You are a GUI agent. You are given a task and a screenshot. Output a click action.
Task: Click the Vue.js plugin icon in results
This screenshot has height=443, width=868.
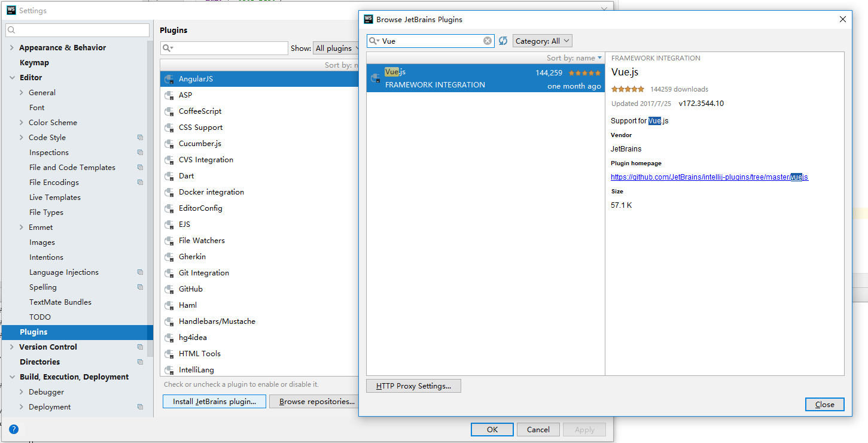coord(376,78)
